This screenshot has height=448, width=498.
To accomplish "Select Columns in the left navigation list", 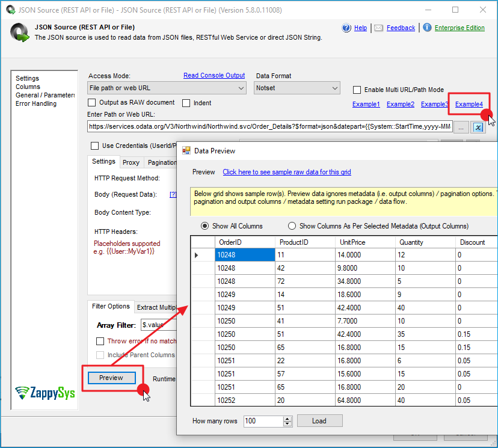I will (x=28, y=87).
